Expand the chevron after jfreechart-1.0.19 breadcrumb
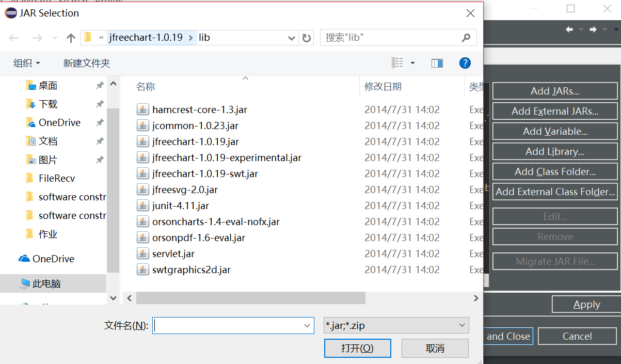 click(191, 38)
